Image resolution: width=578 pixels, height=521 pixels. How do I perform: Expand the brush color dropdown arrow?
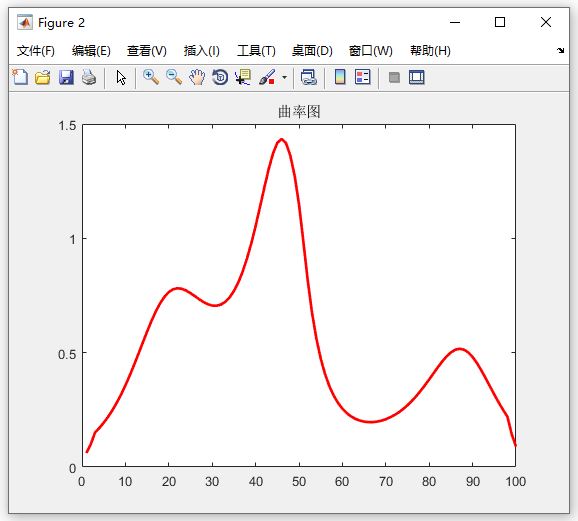[x=284, y=77]
